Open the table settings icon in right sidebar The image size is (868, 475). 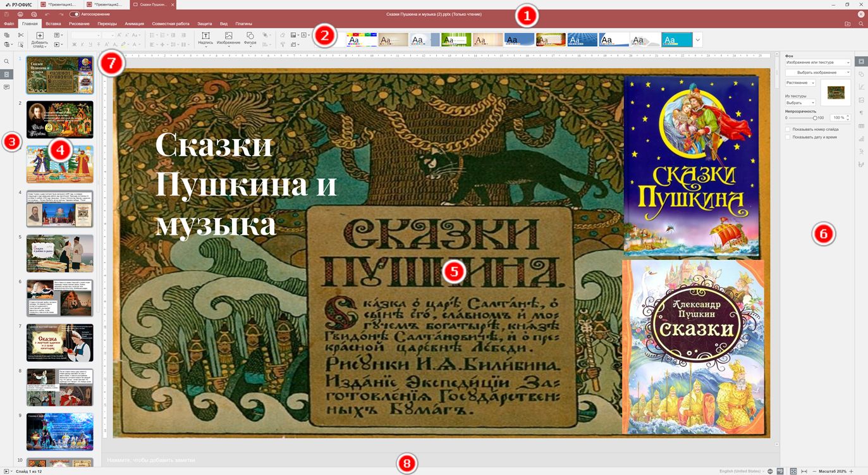click(861, 126)
